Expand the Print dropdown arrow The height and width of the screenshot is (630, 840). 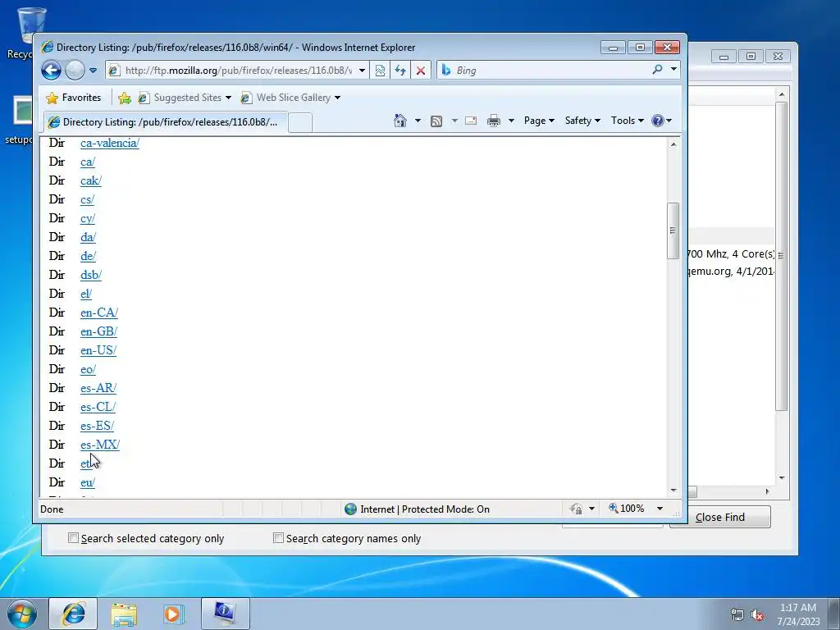tap(511, 121)
